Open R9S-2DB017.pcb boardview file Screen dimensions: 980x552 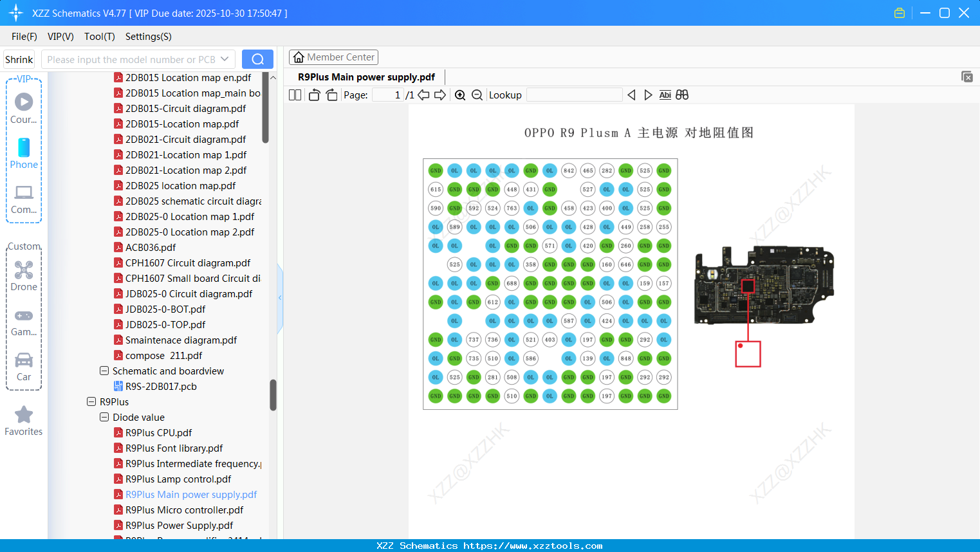point(161,387)
